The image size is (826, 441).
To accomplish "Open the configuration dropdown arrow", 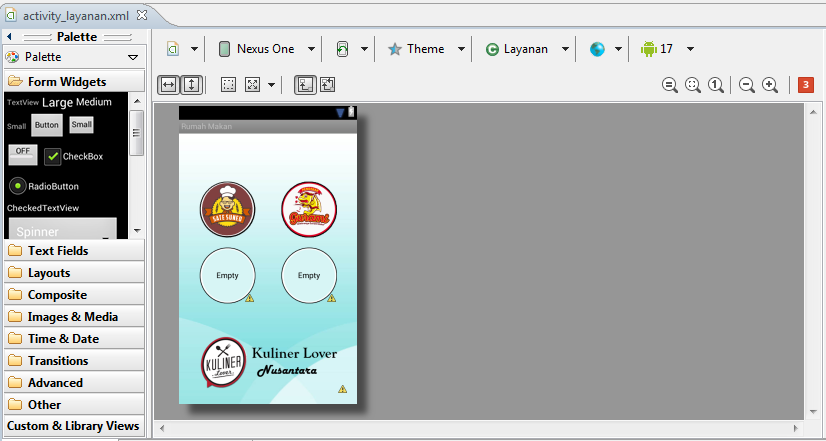I will tap(194, 49).
